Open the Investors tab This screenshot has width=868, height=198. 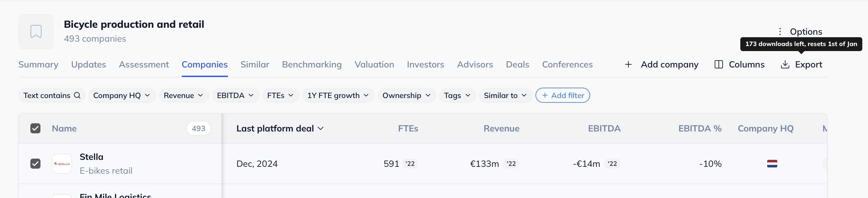pyautogui.click(x=425, y=65)
